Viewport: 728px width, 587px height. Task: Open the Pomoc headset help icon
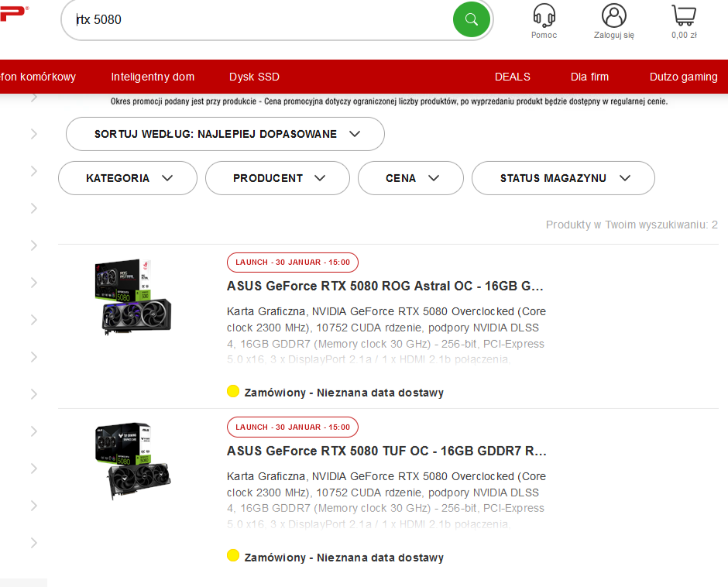[544, 15]
